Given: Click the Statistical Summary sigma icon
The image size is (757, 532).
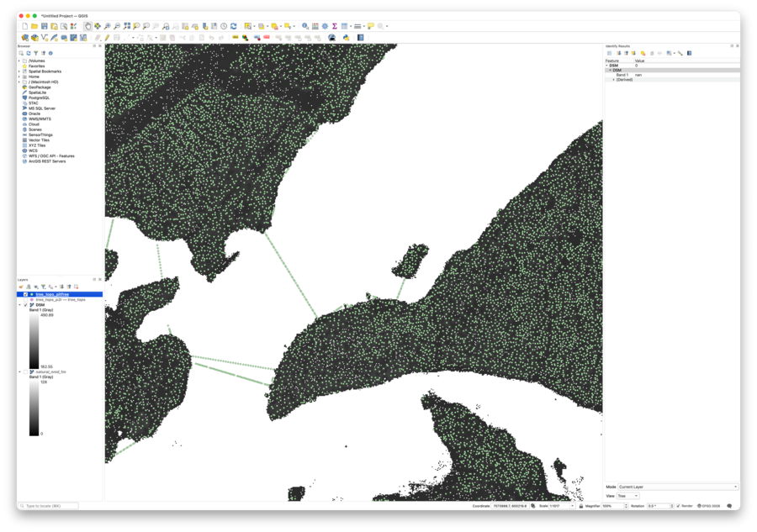Looking at the screenshot, I should 335,26.
